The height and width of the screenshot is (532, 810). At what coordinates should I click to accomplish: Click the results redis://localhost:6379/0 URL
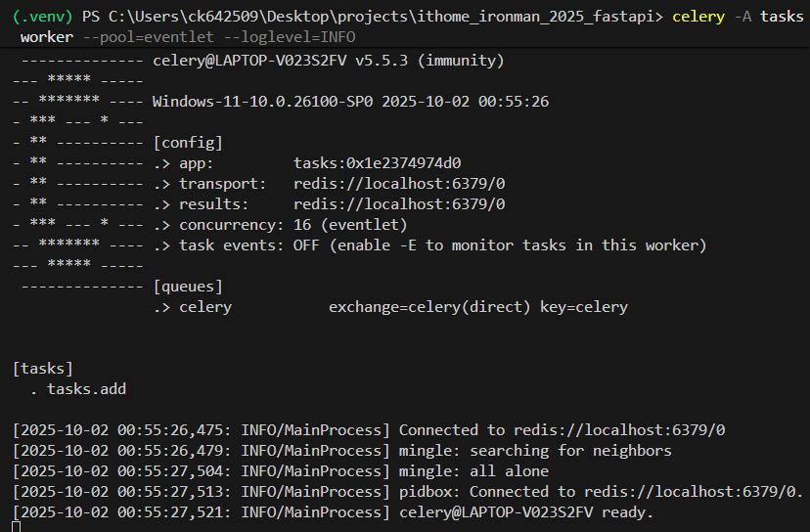tap(399, 204)
